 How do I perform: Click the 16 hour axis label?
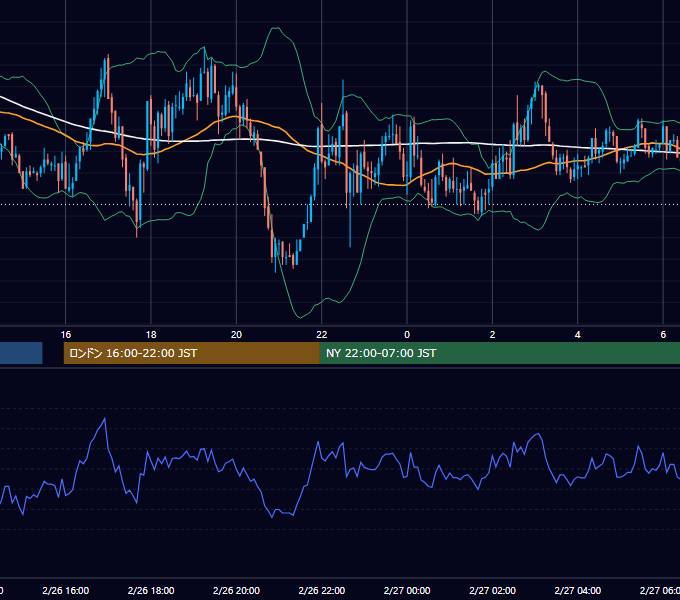[x=65, y=335]
